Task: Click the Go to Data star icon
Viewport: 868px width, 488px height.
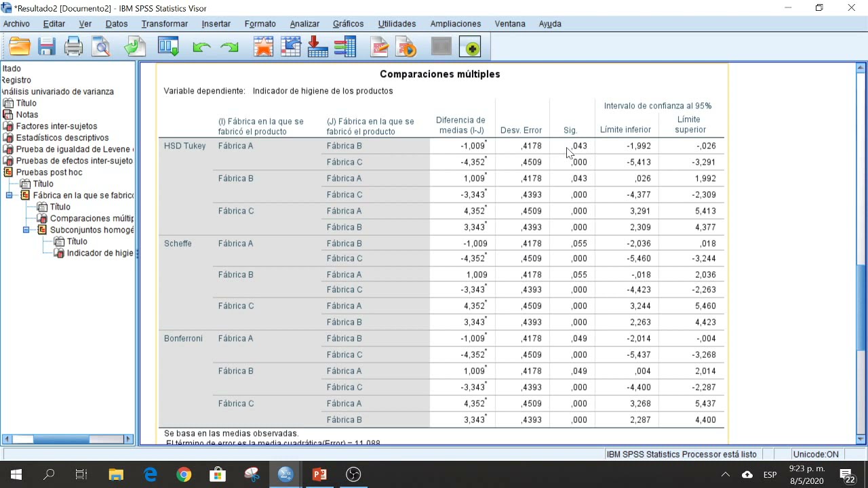Action: click(263, 47)
